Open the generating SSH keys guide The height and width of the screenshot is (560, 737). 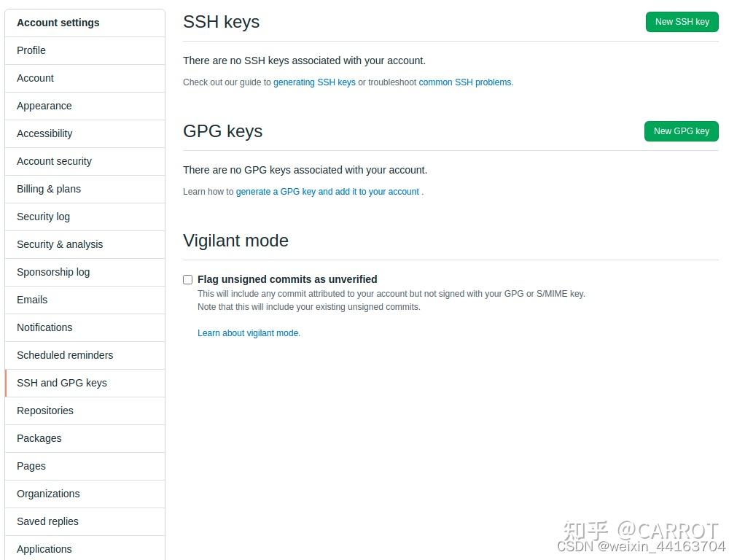314,82
